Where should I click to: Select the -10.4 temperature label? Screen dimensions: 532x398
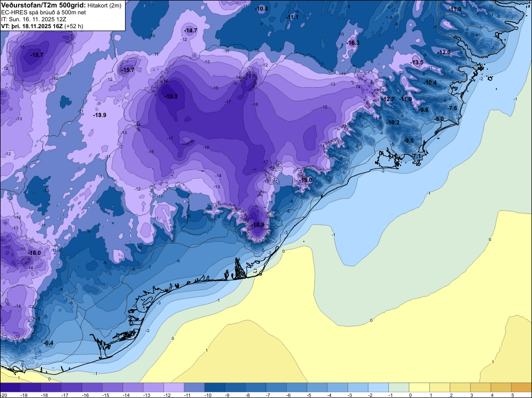(430, 83)
